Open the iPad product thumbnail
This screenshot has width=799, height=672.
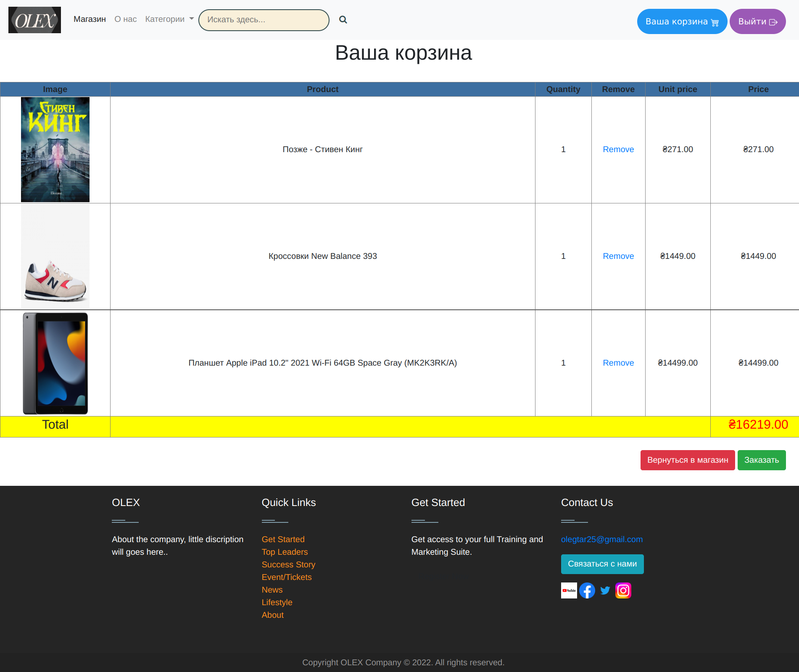tap(55, 363)
